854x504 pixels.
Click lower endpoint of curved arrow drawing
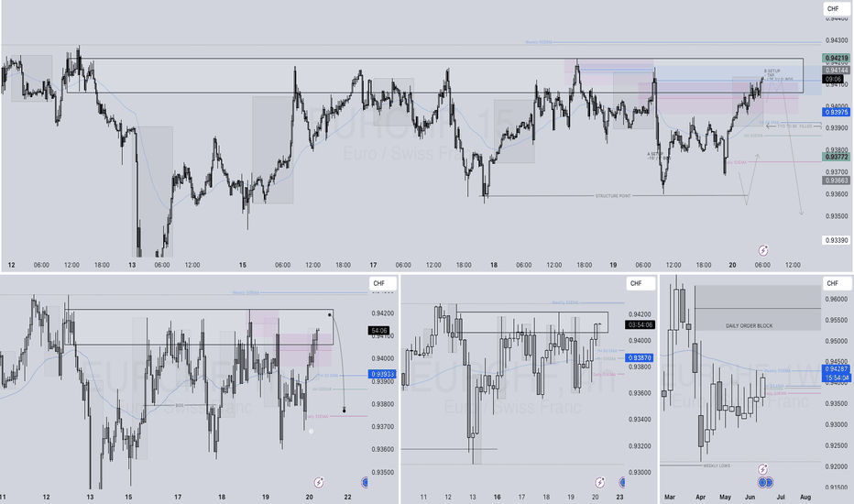click(x=345, y=411)
